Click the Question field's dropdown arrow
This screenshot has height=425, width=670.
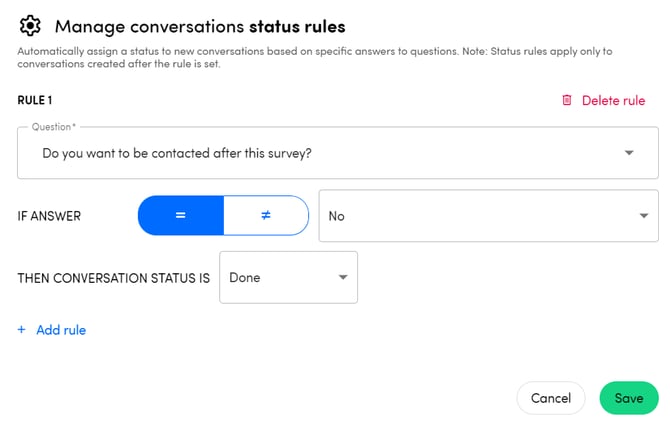(629, 153)
